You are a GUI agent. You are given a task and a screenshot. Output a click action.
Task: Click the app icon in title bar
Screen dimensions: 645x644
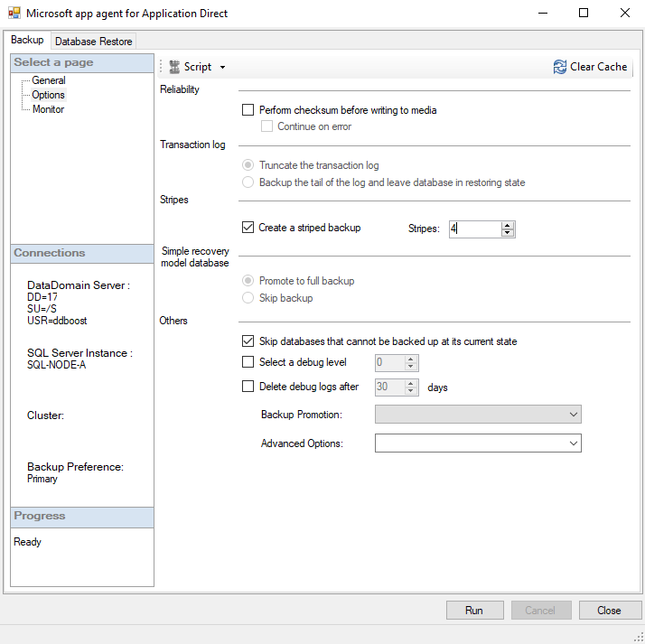tap(14, 14)
